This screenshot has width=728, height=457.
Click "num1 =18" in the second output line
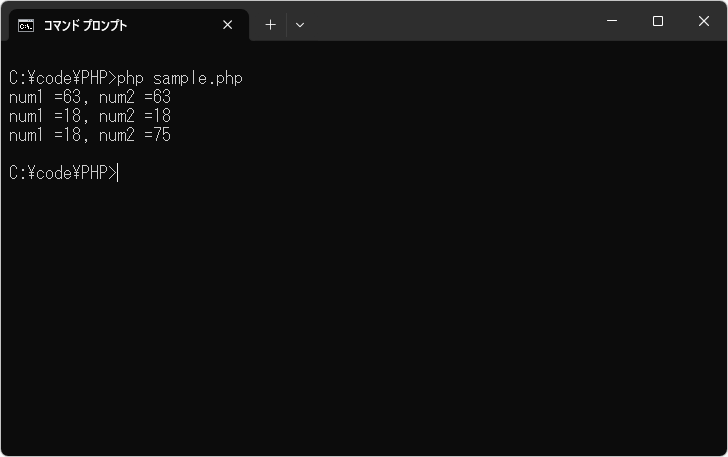click(44, 116)
